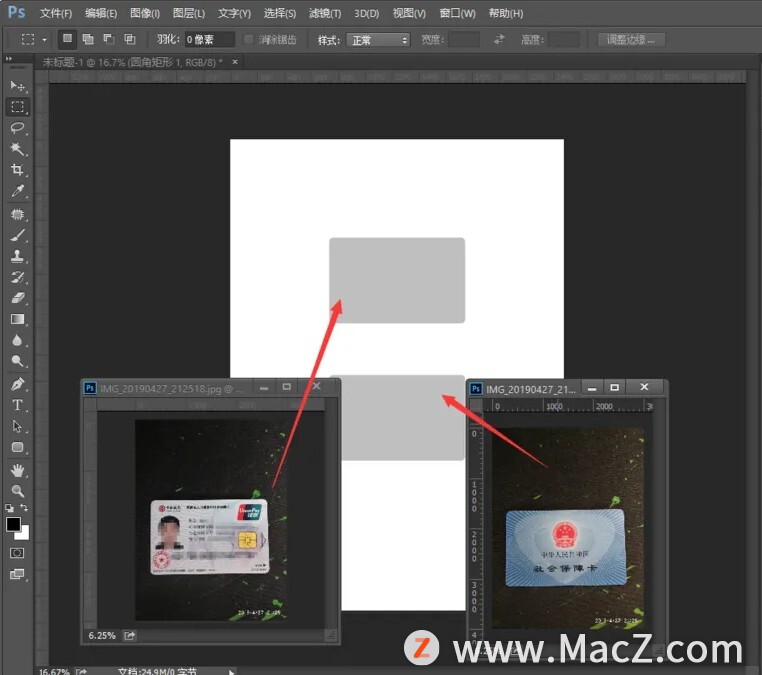Select the Crop tool
Image resolution: width=762 pixels, height=675 pixels.
17,170
